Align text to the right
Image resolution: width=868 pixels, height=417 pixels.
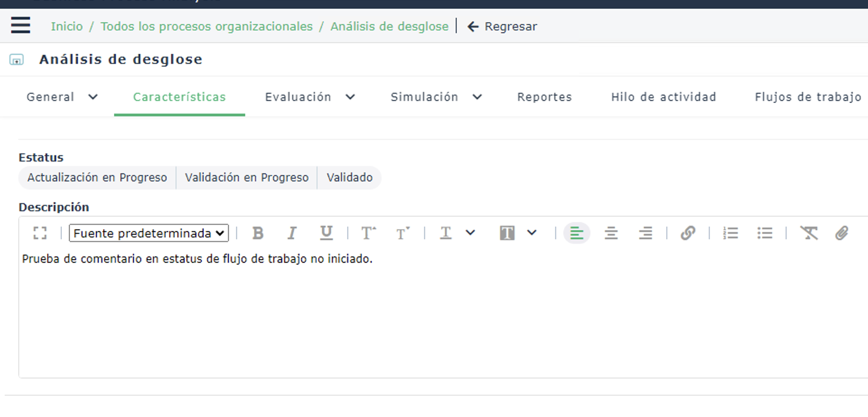(646, 233)
